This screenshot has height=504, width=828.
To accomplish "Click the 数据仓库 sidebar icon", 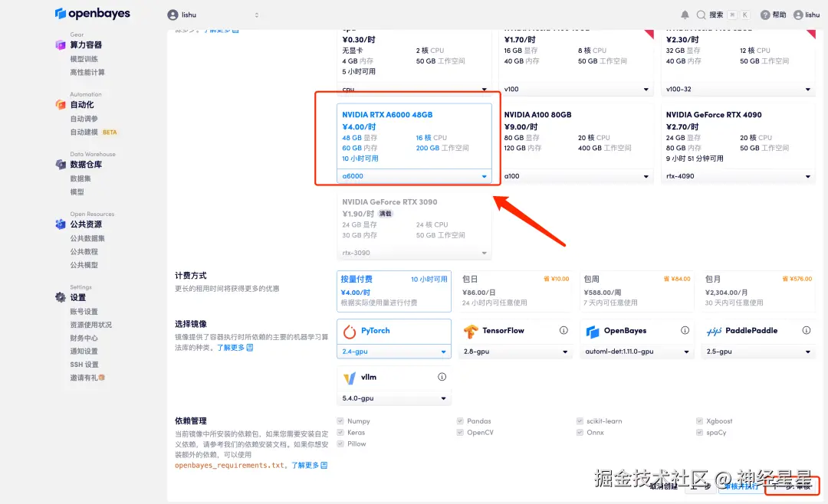I will click(61, 164).
